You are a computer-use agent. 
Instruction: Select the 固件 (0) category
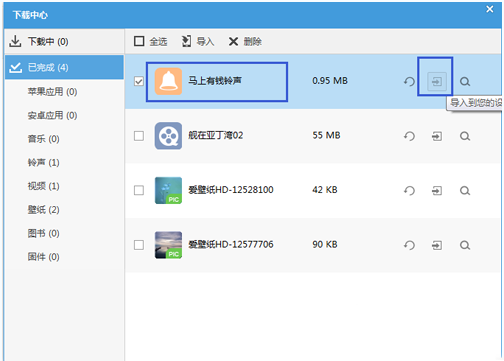pyautogui.click(x=43, y=257)
